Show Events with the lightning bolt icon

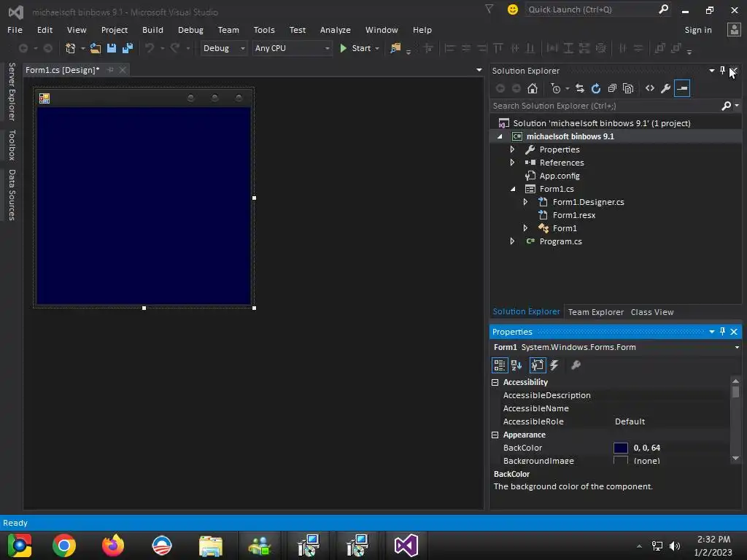(554, 365)
